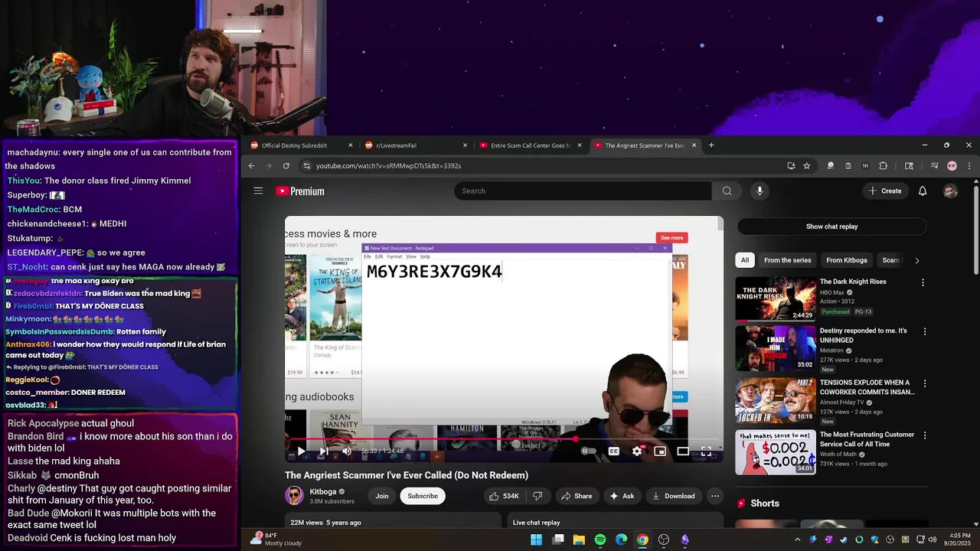Viewport: 980px width, 551px height.
Task: Switch to theater mode
Action: [683, 451]
